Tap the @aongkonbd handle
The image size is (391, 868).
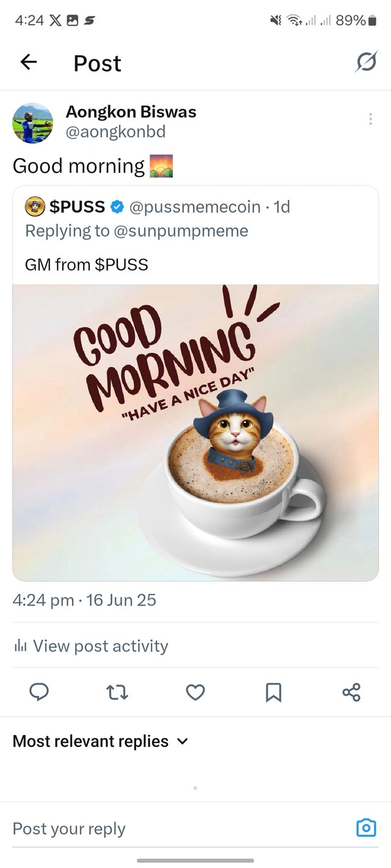(115, 132)
